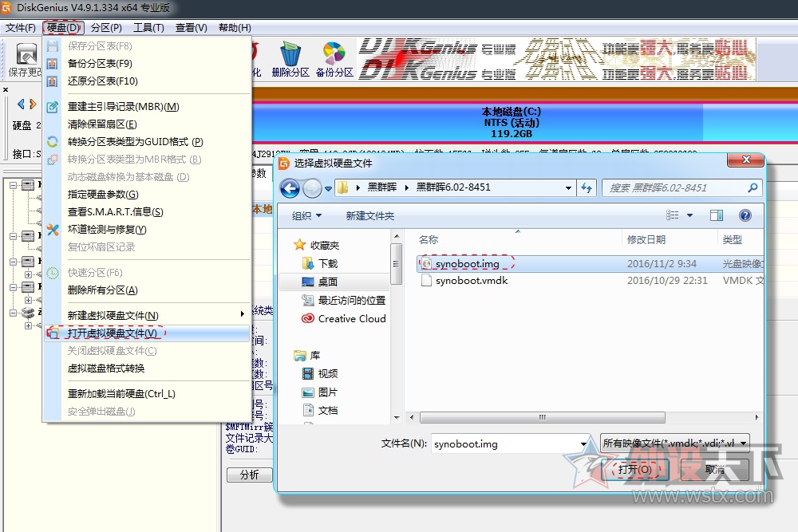
Task: Open the file type filter dropdown
Action: click(675, 443)
